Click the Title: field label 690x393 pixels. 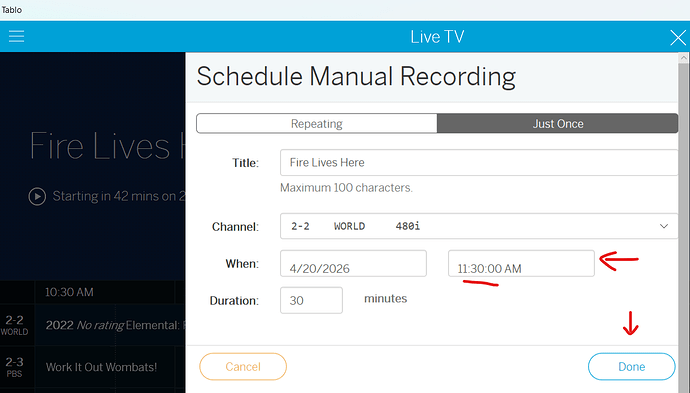click(246, 163)
